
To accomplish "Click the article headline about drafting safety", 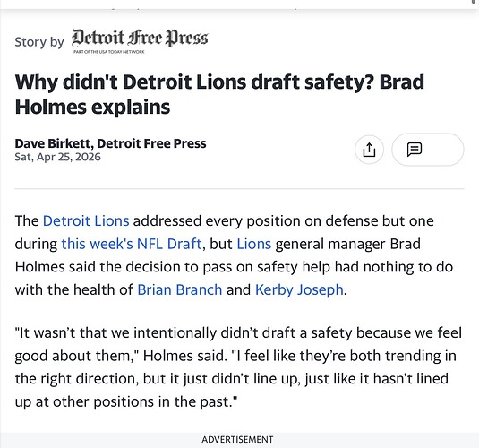I will pyautogui.click(x=219, y=94).
